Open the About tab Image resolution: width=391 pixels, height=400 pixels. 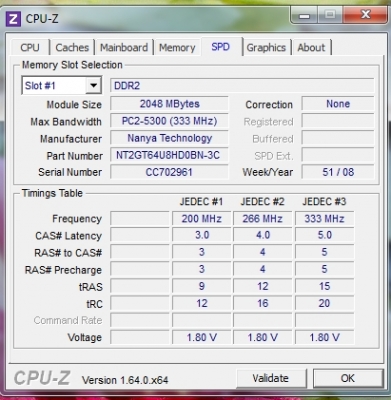(311, 47)
